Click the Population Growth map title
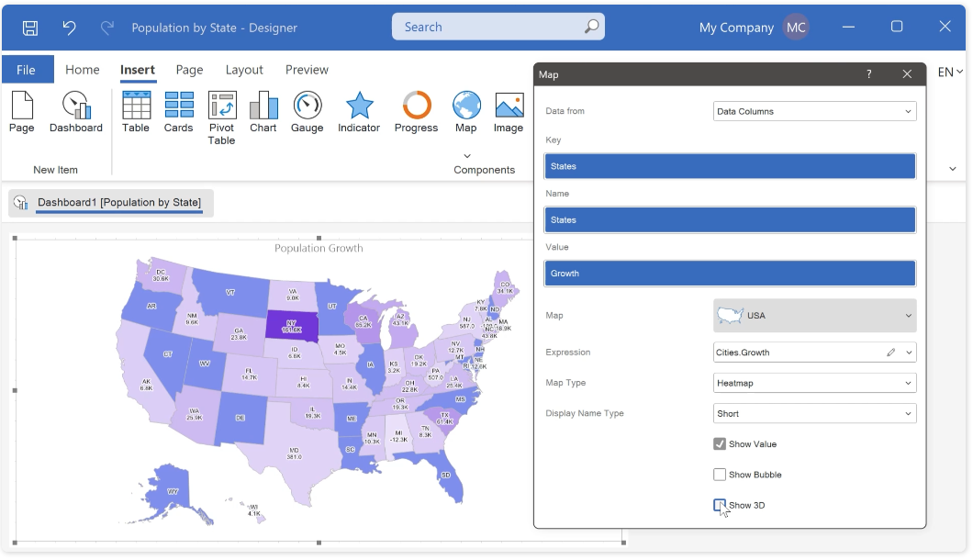973x560 pixels. pos(319,249)
